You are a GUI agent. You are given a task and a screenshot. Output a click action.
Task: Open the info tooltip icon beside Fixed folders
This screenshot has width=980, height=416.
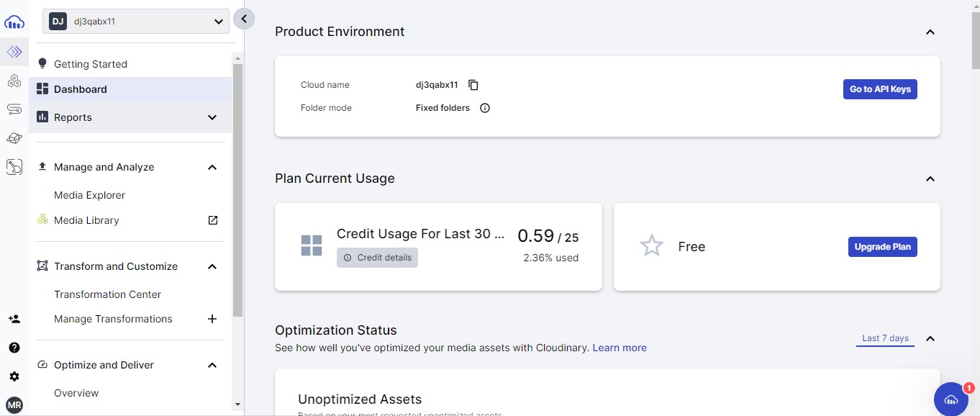pyautogui.click(x=484, y=108)
